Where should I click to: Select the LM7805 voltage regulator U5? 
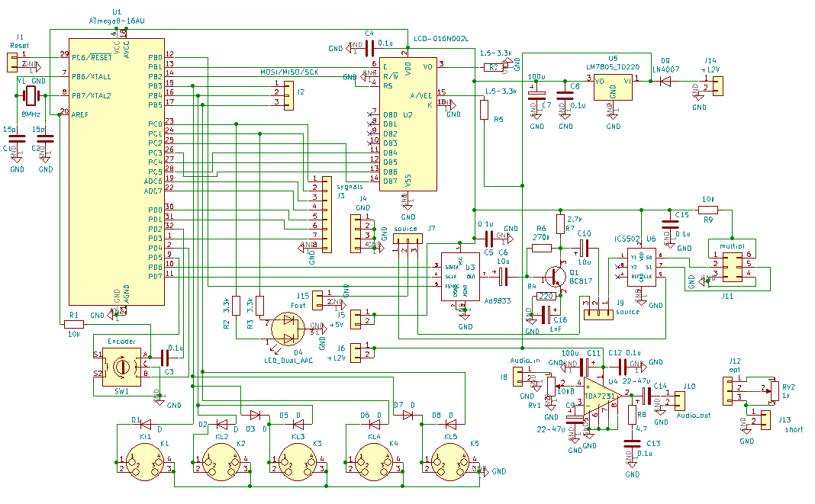pyautogui.click(x=614, y=87)
